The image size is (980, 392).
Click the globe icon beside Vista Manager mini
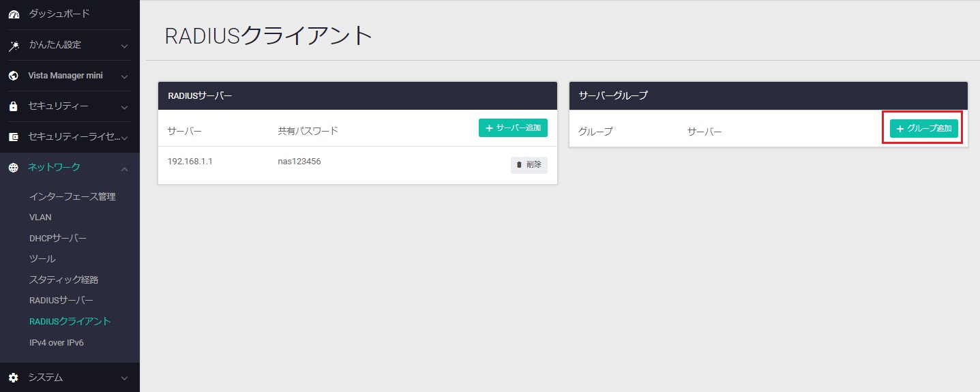(x=14, y=76)
